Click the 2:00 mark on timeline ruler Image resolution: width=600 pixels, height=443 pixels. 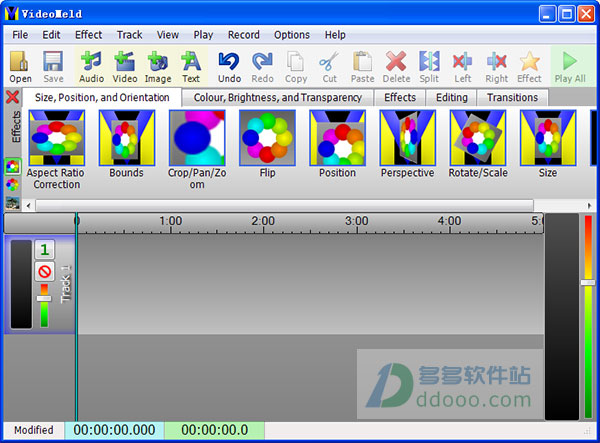pos(263,221)
